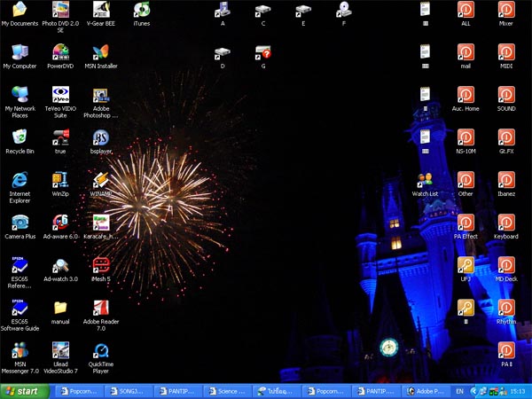Image resolution: width=532 pixels, height=399 pixels.
Task: Select the Recycle Bin icon
Action: (20, 137)
